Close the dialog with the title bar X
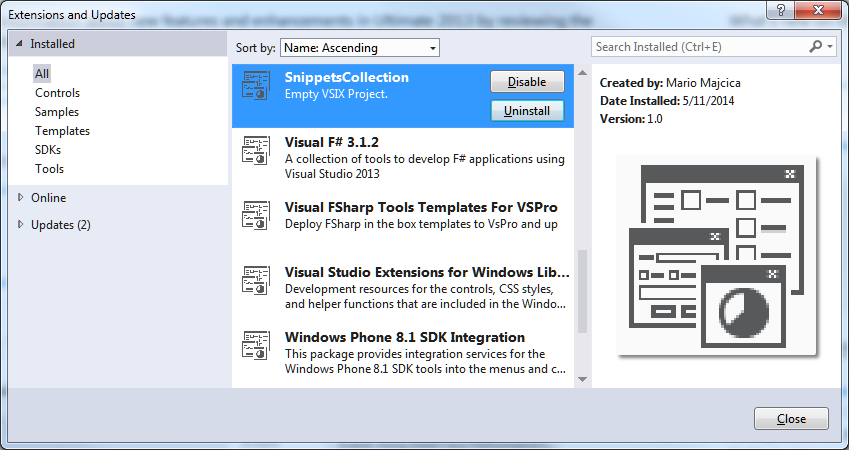Image resolution: width=849 pixels, height=450 pixels. [819, 10]
